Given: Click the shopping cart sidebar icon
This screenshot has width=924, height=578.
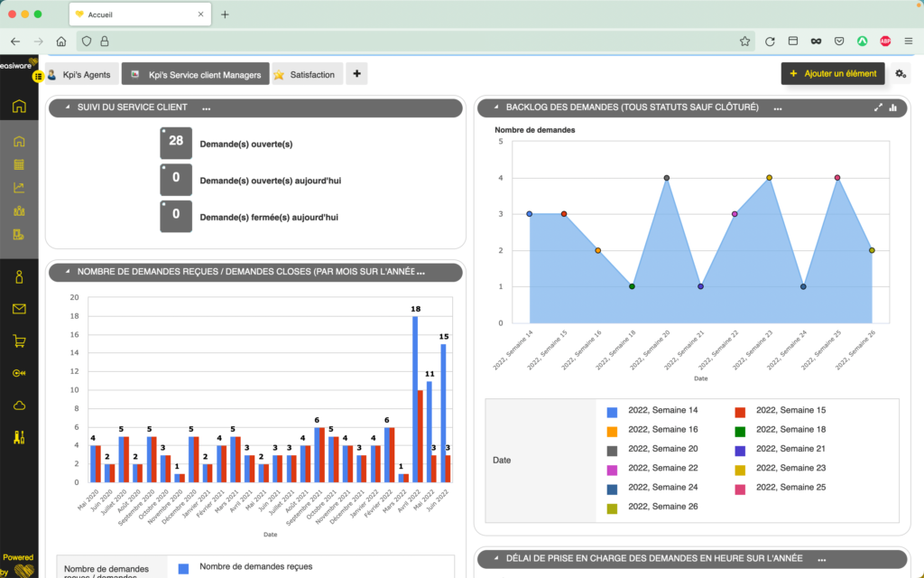Looking at the screenshot, I should click(x=19, y=340).
